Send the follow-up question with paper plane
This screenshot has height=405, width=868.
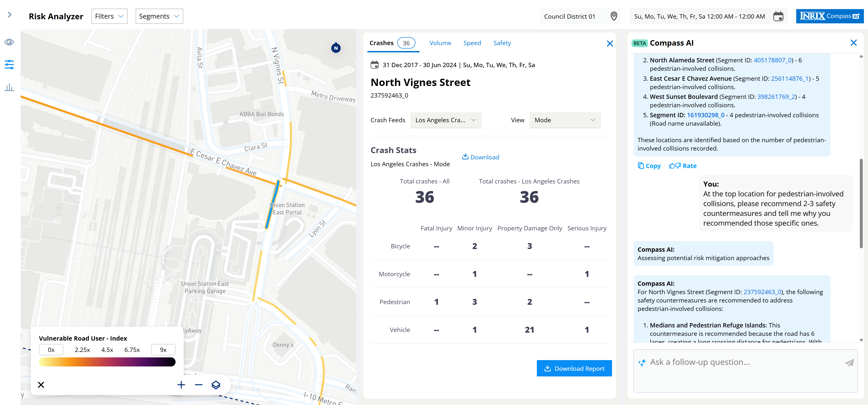[849, 363]
